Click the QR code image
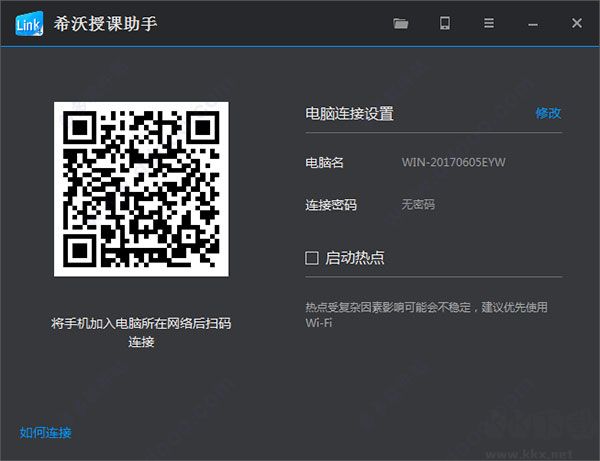 [141, 189]
